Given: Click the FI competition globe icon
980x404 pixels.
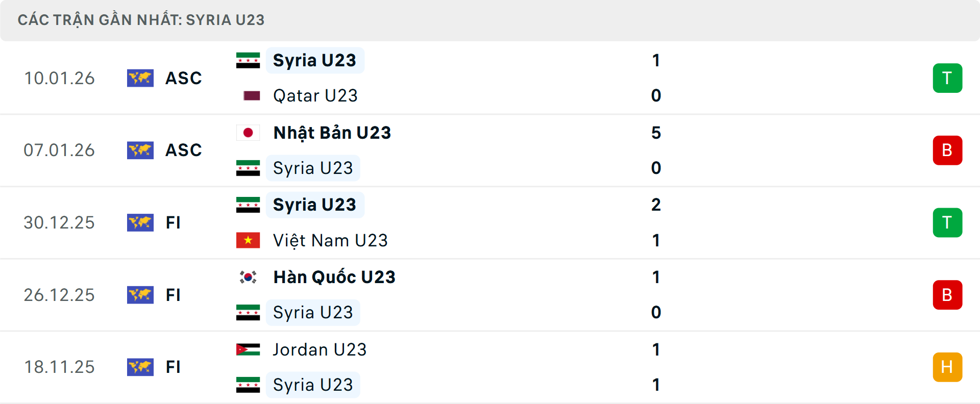Looking at the screenshot, I should (x=140, y=223).
